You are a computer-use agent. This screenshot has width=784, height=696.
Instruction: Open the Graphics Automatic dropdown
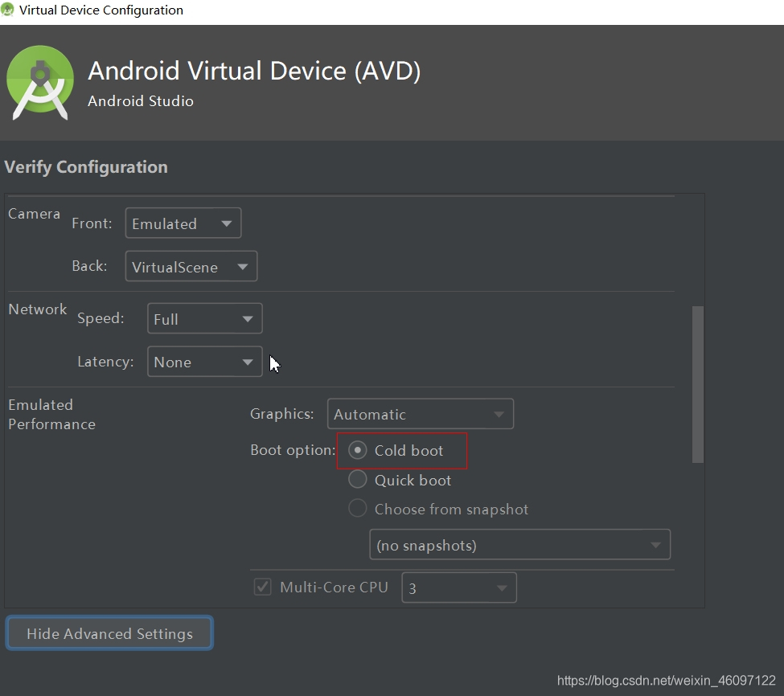coord(420,414)
